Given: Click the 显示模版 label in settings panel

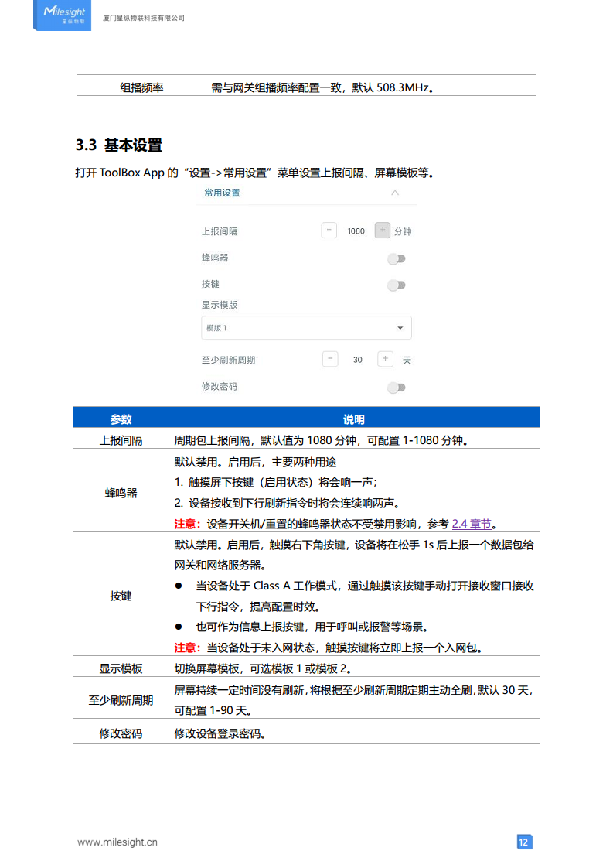Looking at the screenshot, I should (x=220, y=305).
